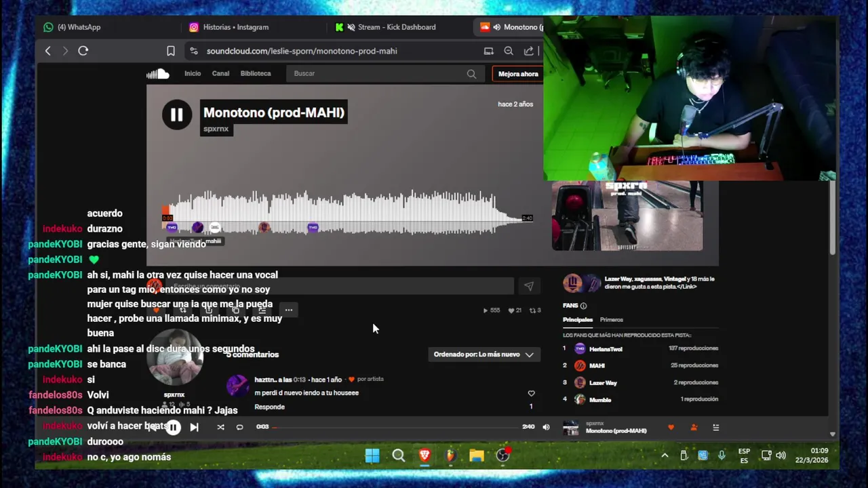This screenshot has width=868, height=488.
Task: Open the Inicio menu item
Action: pos(193,73)
